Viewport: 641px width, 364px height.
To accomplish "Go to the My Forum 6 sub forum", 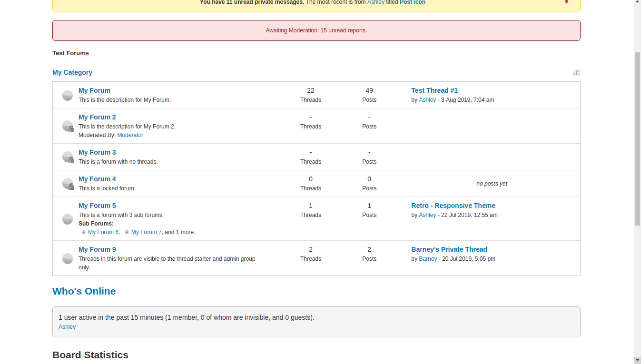I will [x=103, y=232].
